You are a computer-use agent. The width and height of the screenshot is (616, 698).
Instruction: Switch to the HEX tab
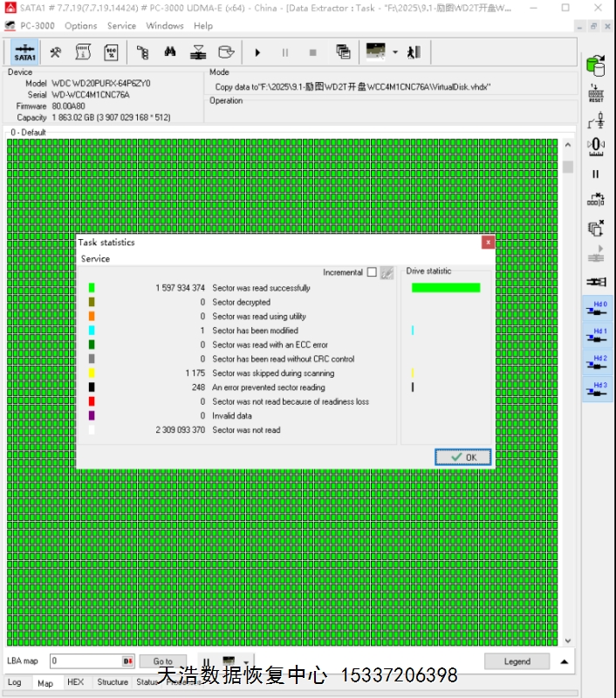(x=76, y=682)
